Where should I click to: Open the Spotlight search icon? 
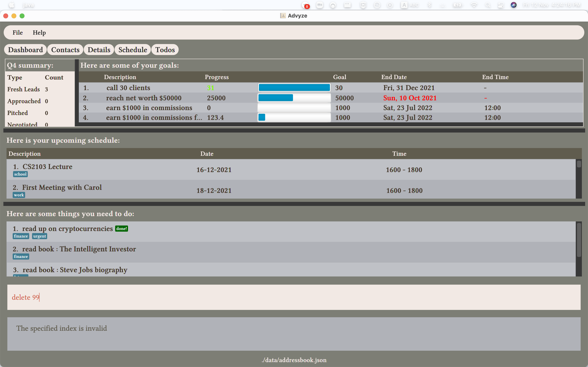pos(488,5)
